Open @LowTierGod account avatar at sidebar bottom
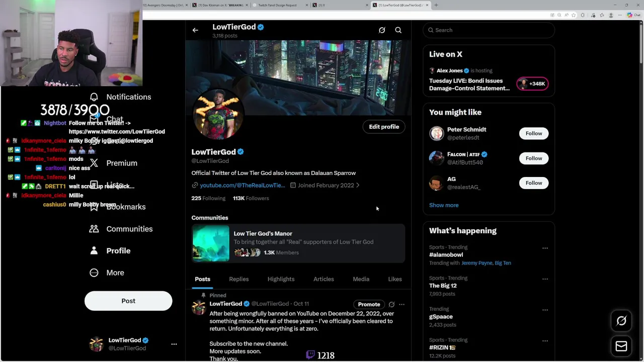The image size is (644, 362). (x=96, y=344)
